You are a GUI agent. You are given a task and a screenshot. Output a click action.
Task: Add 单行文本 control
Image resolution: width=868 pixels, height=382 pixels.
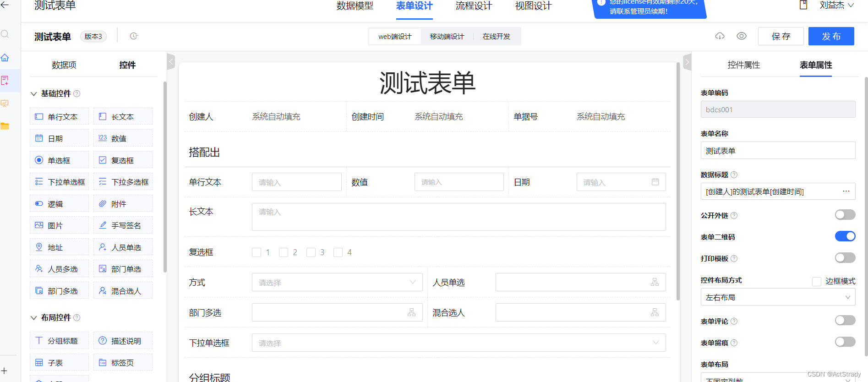click(59, 117)
